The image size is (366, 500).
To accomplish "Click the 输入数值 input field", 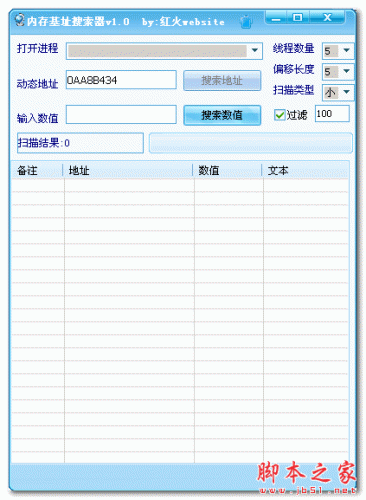I will pyautogui.click(x=121, y=115).
